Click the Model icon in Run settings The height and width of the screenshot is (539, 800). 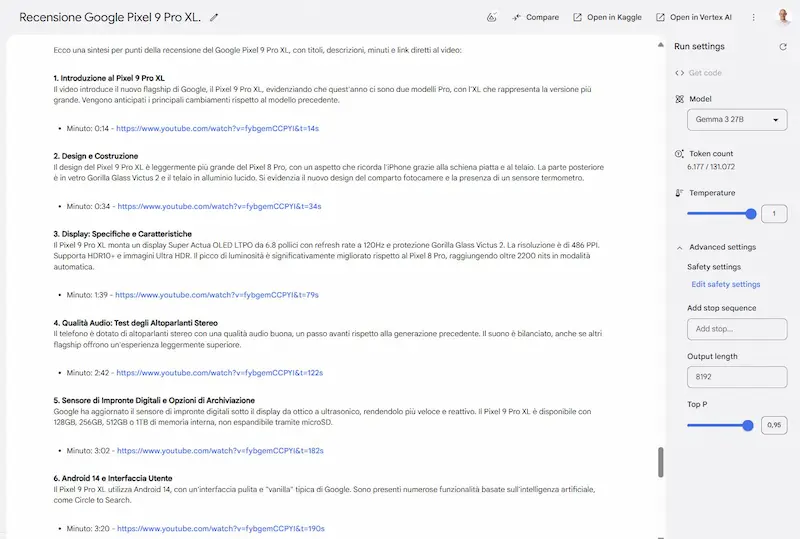(679, 99)
